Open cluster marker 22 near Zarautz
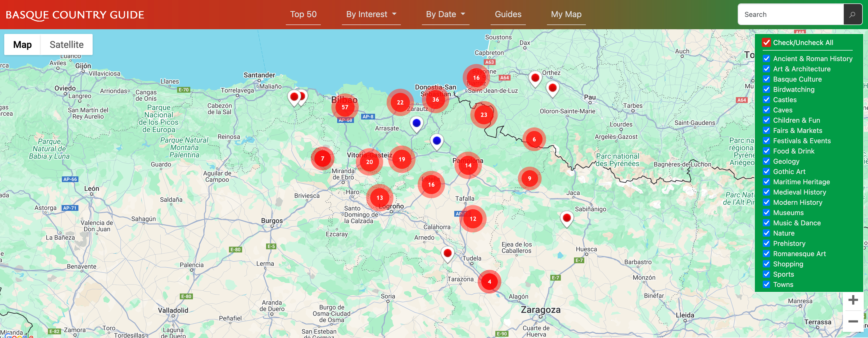 tap(400, 102)
